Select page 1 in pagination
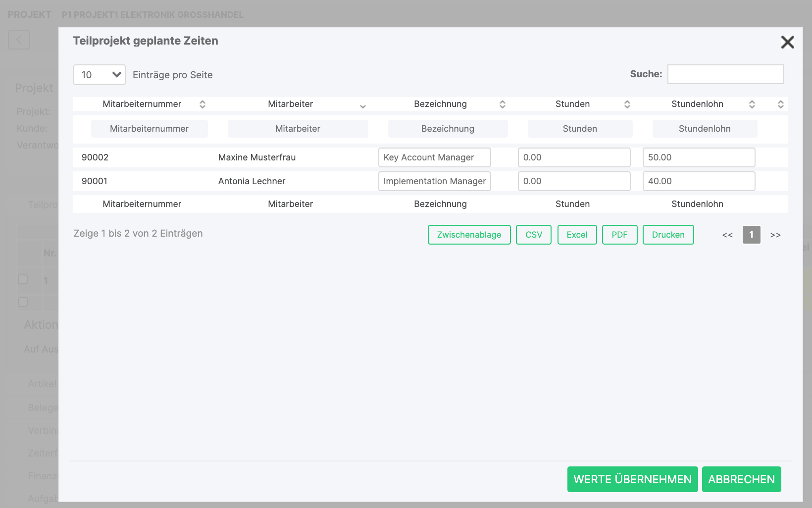This screenshot has height=508, width=812. [x=751, y=235]
